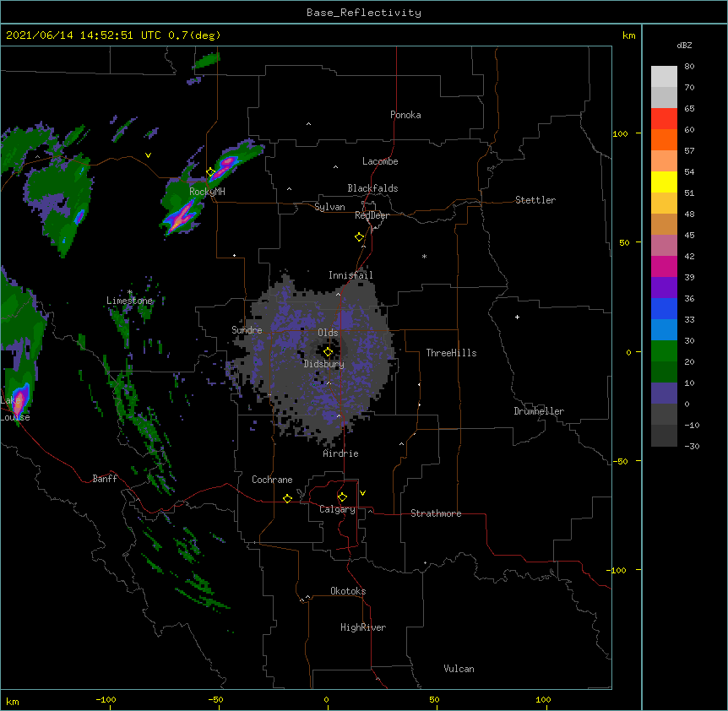Select the Banff map label
Viewport: 728px width, 711px height.
click(105, 479)
